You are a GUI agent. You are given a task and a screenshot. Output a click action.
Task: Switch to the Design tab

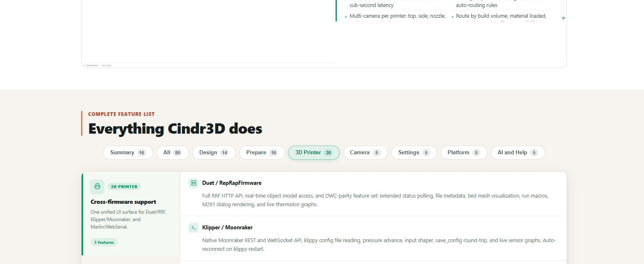coord(214,153)
